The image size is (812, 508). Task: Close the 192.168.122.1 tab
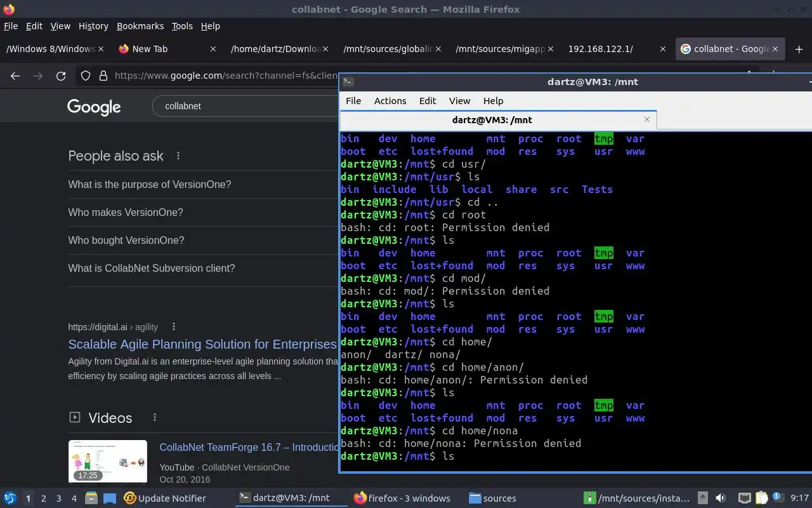663,49
